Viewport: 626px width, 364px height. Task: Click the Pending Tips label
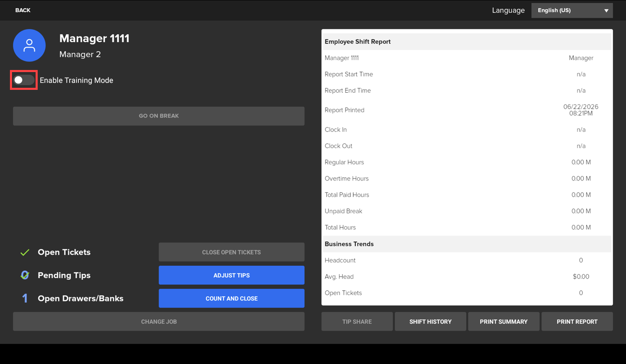pos(64,275)
